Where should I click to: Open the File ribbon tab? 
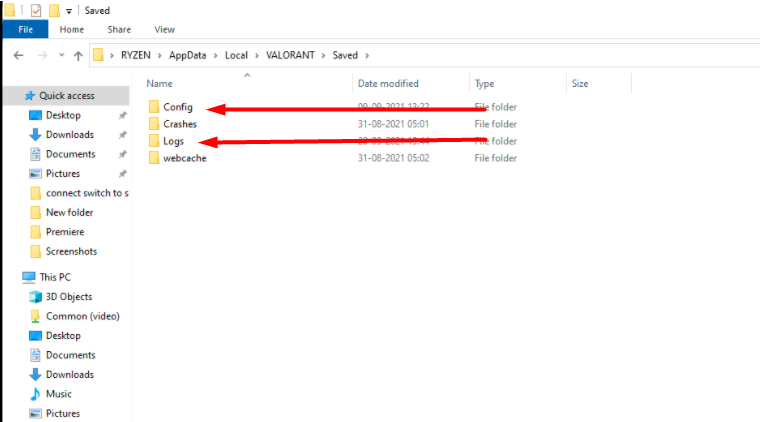pyautogui.click(x=25, y=30)
